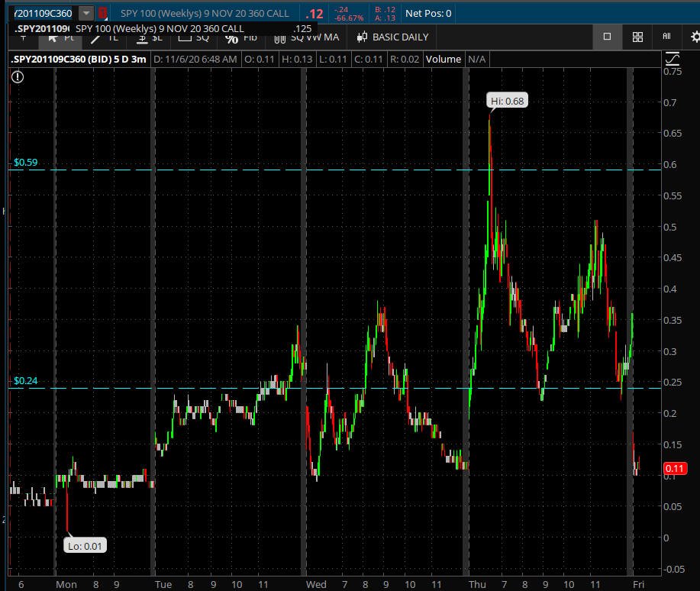Select the Fibonacci retracement tool
The image size is (700, 591).
[241, 37]
